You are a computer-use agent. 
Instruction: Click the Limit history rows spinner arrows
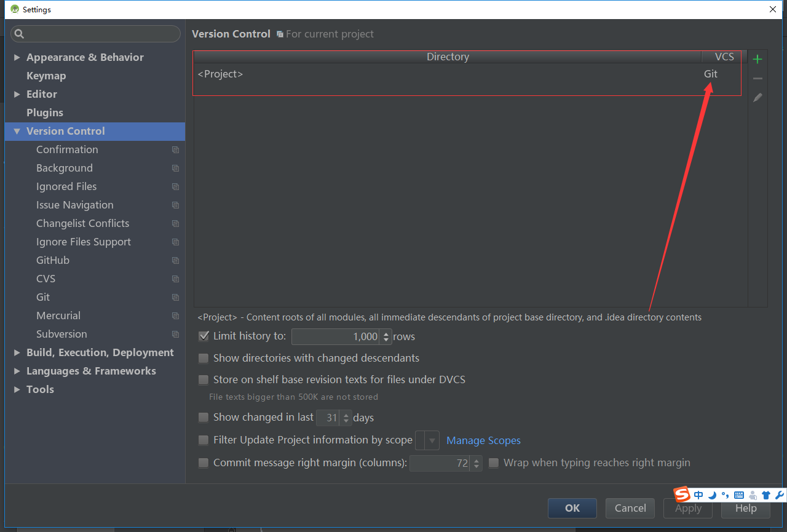coord(386,336)
